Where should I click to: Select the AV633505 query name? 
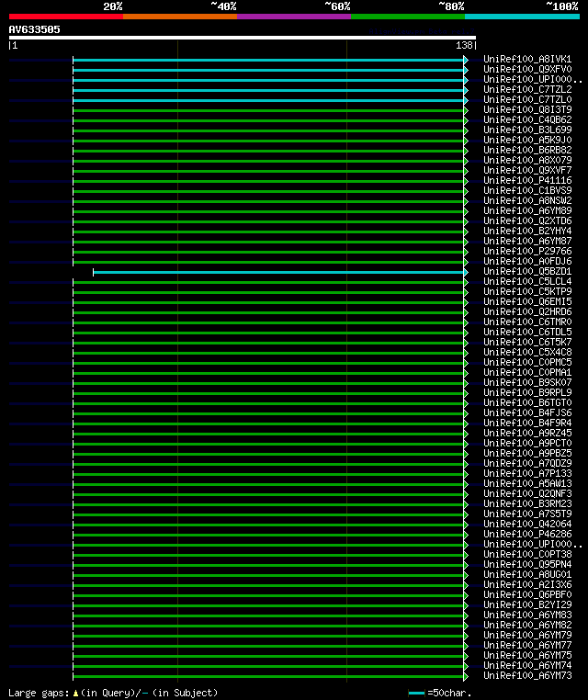[34, 29]
